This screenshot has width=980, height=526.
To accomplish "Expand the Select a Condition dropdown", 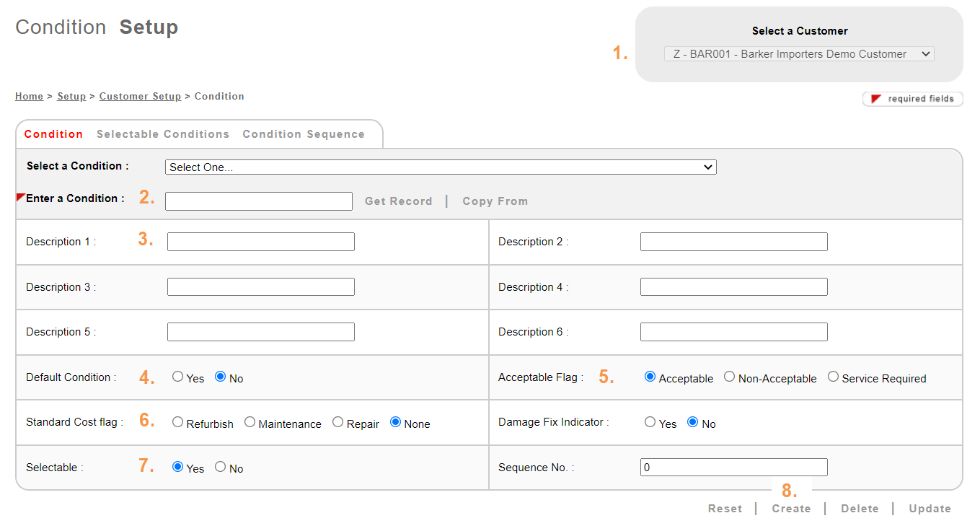I will pyautogui.click(x=440, y=167).
